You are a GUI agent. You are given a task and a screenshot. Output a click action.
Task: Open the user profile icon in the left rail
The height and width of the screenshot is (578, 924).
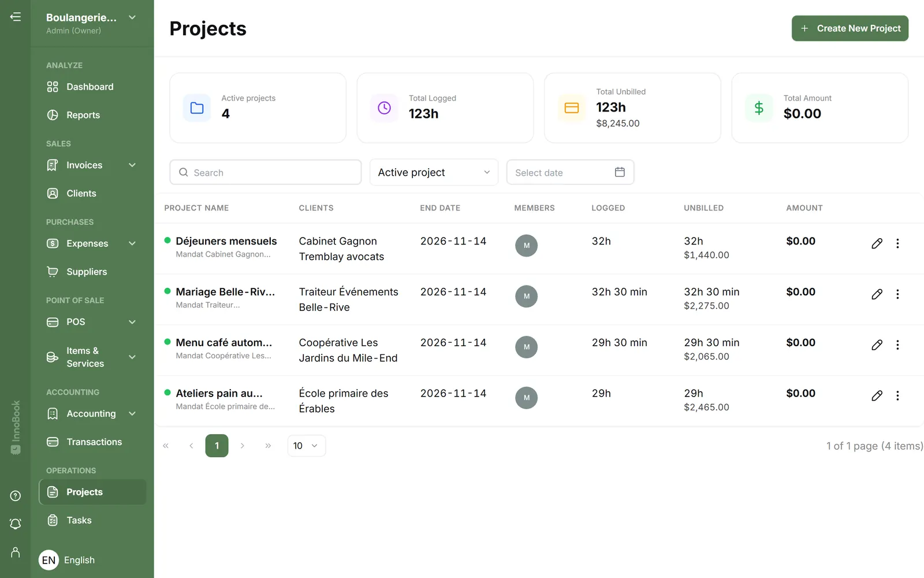[16, 553]
